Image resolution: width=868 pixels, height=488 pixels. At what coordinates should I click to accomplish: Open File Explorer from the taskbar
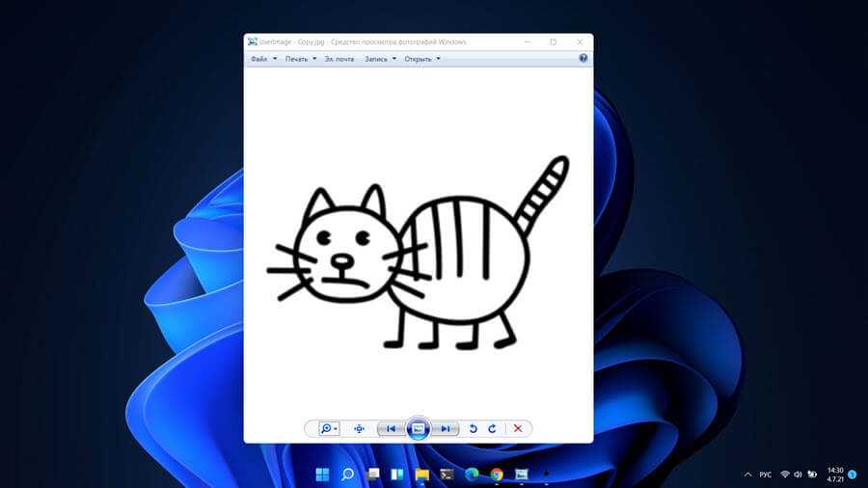click(x=421, y=474)
